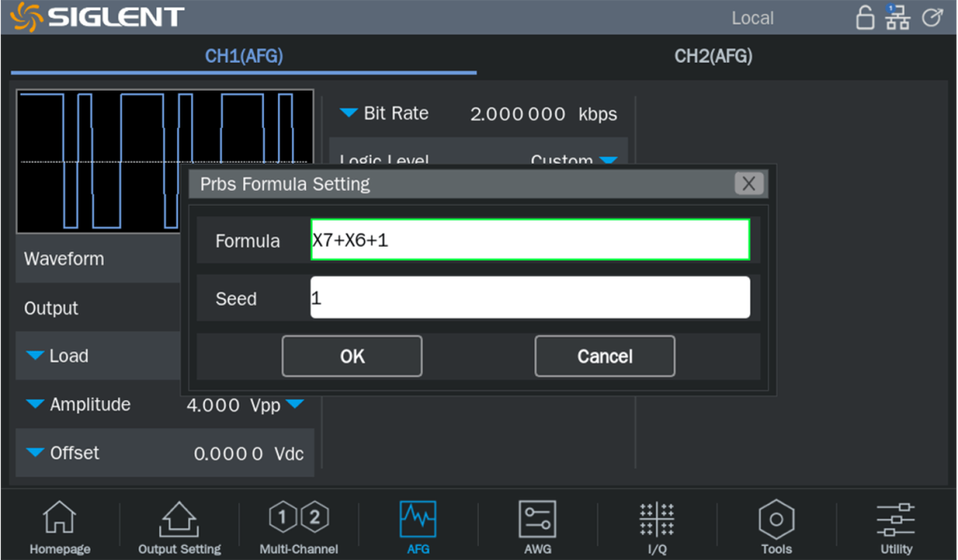This screenshot has height=560, width=958.
Task: Open the Utility settings icon
Action: [895, 527]
